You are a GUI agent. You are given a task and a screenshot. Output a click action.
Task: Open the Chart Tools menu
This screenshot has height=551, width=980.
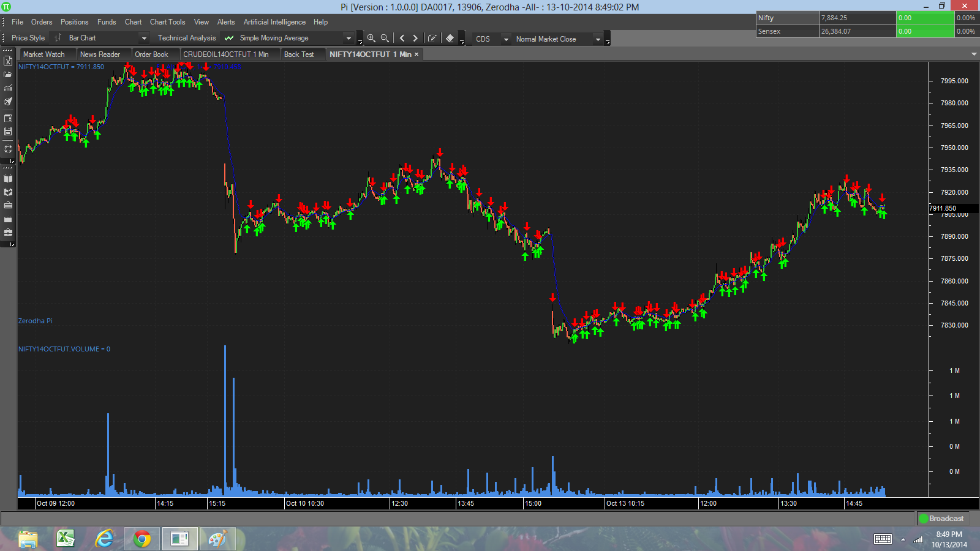tap(167, 22)
